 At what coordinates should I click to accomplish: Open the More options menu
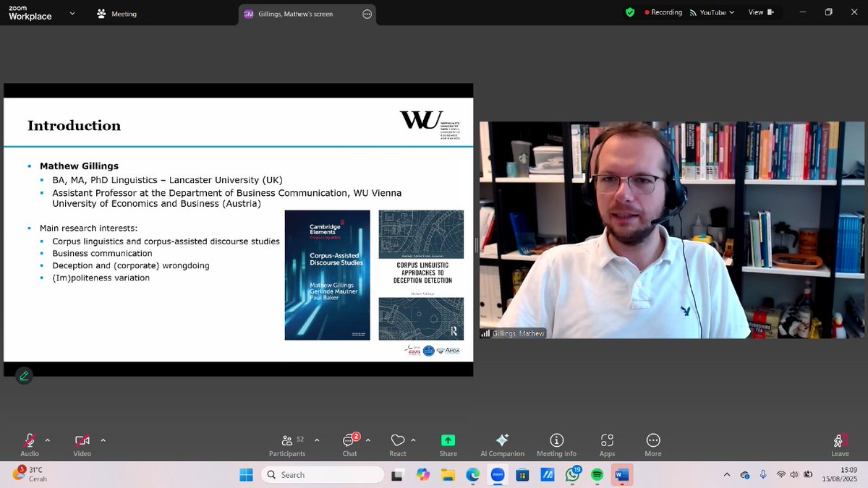click(653, 445)
